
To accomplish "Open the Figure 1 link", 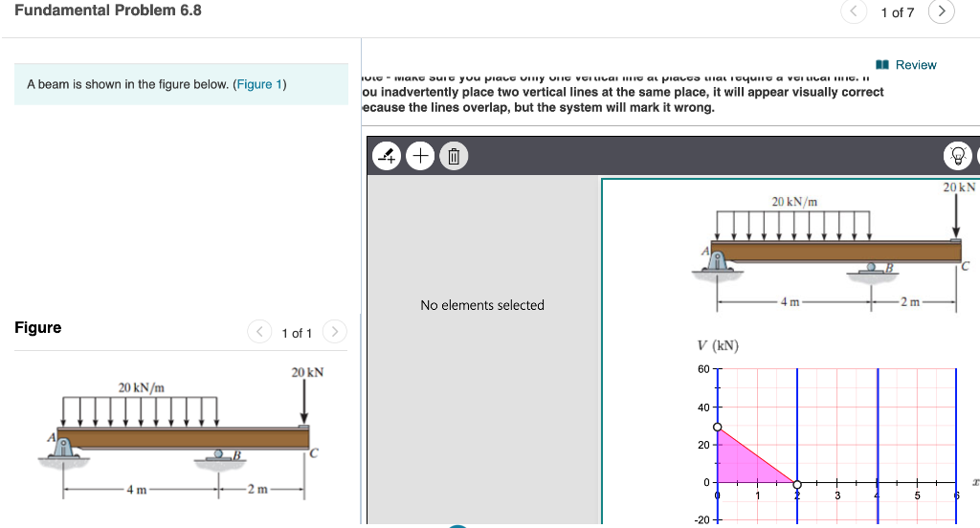I will coord(259,84).
